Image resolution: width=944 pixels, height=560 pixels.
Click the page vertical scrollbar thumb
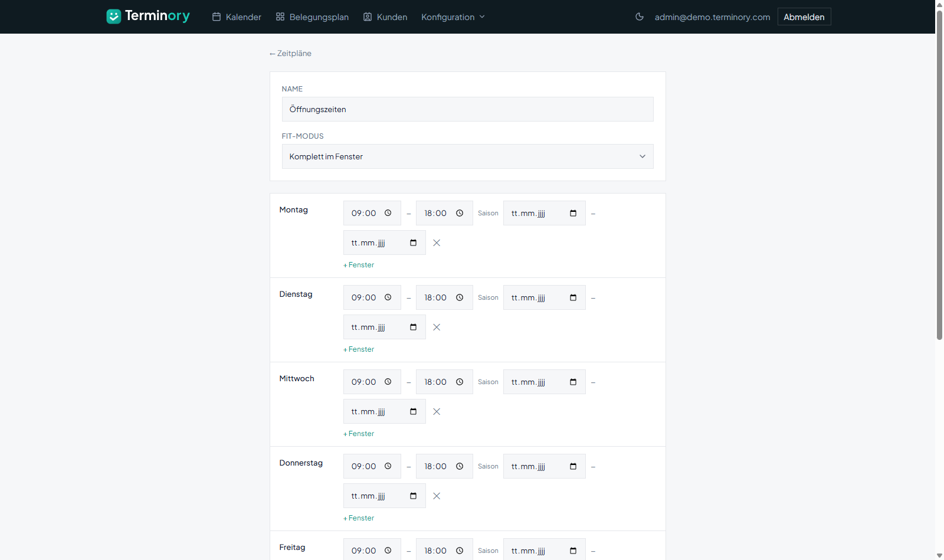tap(939, 174)
